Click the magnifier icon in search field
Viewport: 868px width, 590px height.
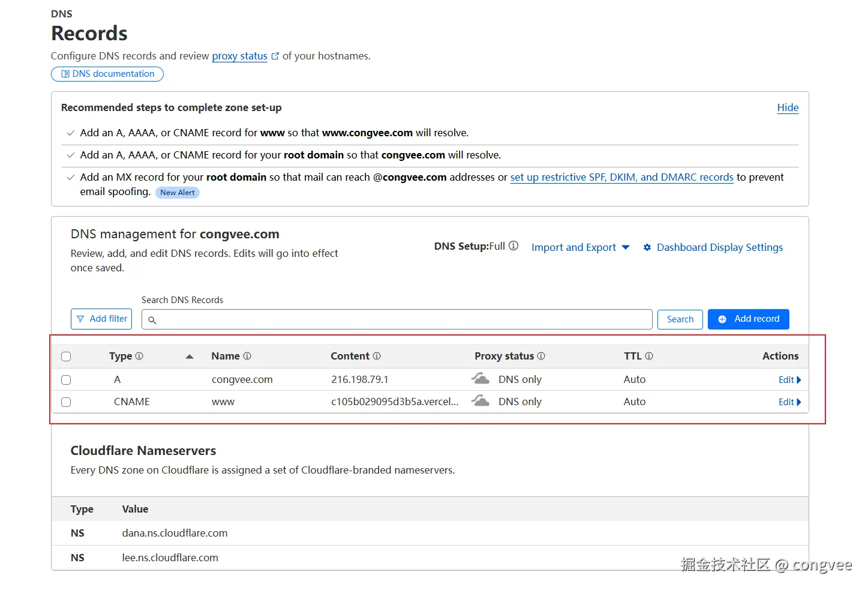coord(152,320)
